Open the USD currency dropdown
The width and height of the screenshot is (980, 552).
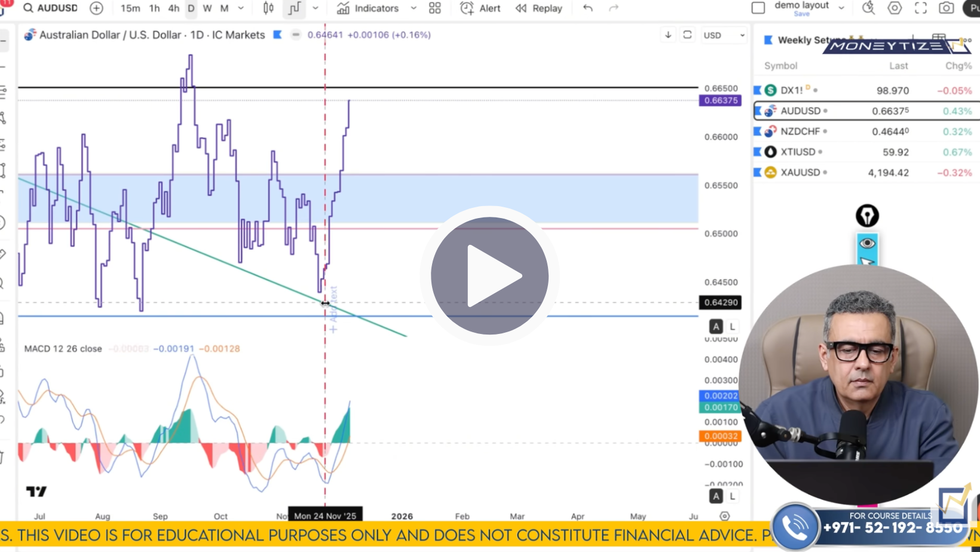(x=722, y=35)
